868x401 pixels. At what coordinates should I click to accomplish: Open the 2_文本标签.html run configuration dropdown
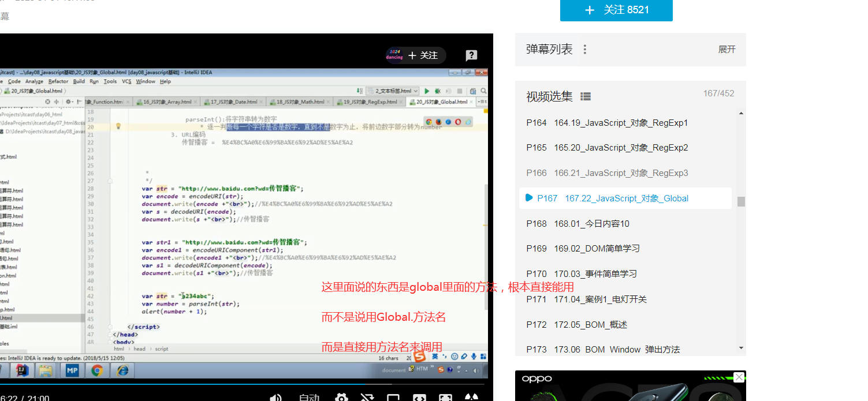pos(392,91)
